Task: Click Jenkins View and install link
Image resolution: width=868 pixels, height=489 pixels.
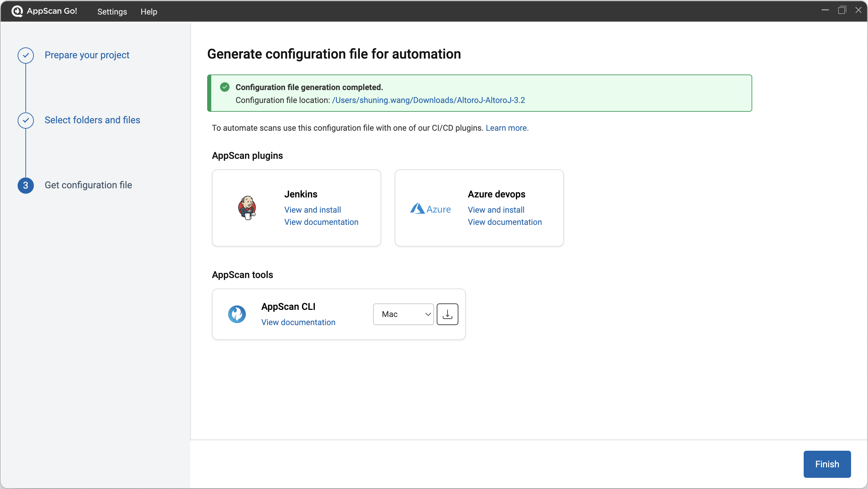Action: tap(312, 210)
